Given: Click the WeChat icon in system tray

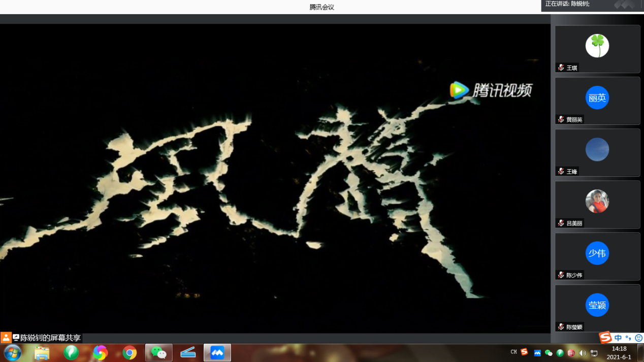Looking at the screenshot, I should click(549, 353).
